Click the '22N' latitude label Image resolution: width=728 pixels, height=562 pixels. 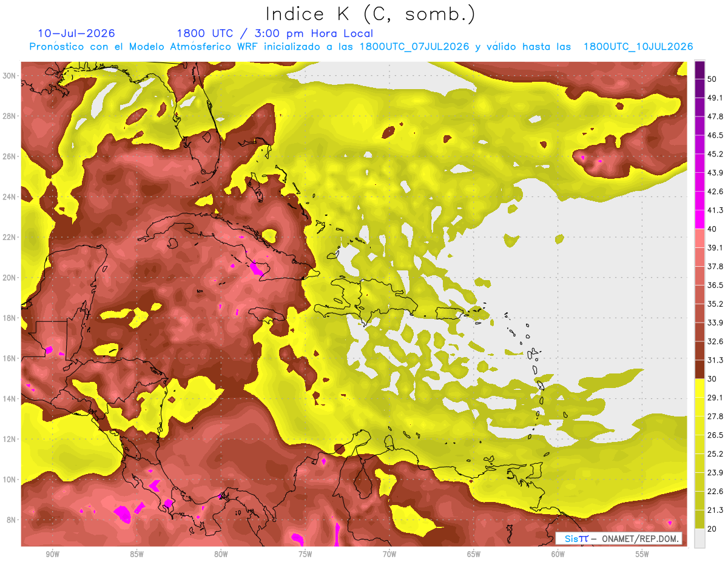pyautogui.click(x=10, y=237)
